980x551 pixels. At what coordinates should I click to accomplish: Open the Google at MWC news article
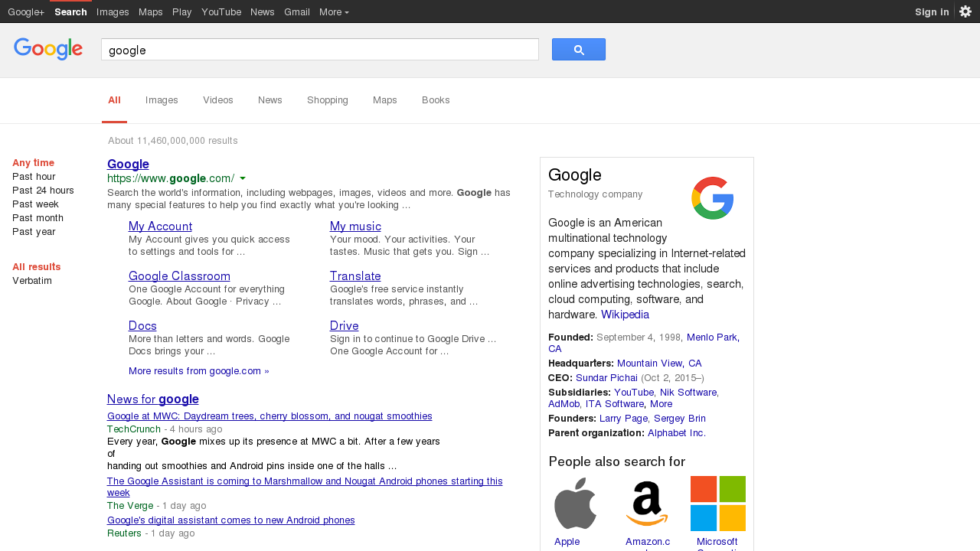pyautogui.click(x=269, y=416)
